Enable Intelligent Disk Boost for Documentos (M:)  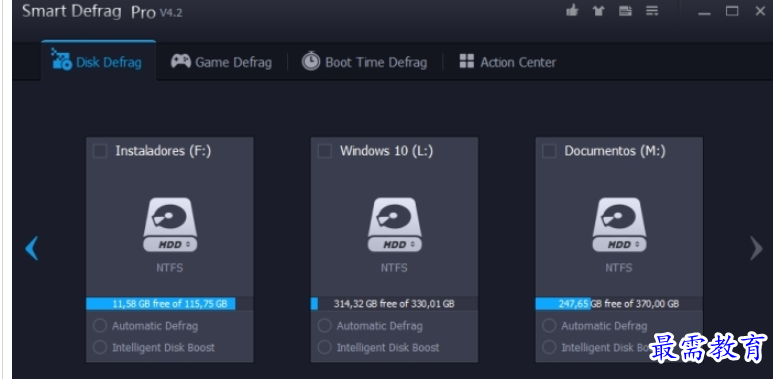[549, 347]
